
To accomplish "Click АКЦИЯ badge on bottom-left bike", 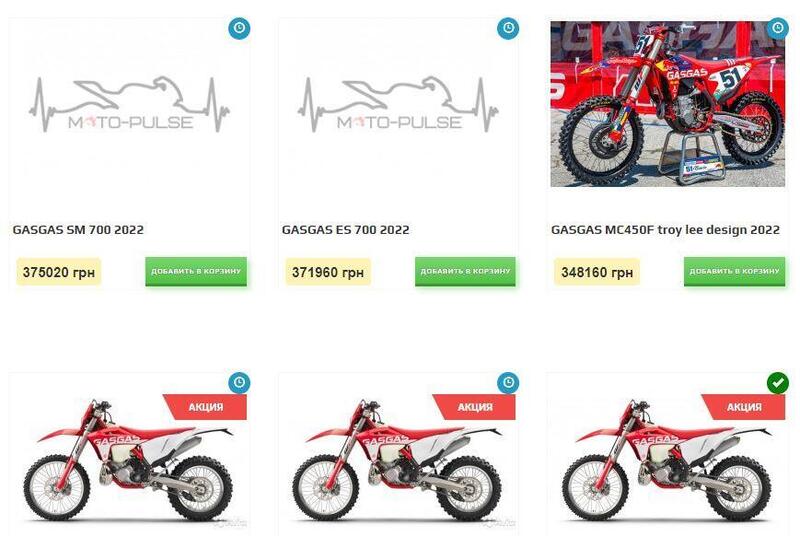I will [206, 407].
